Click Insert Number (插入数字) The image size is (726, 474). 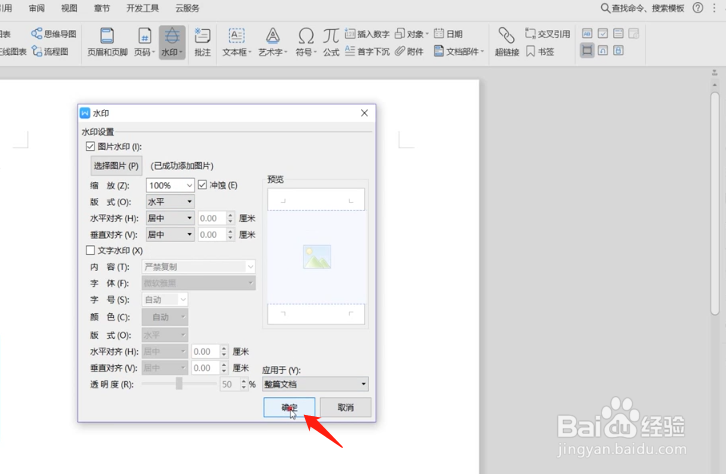click(367, 34)
